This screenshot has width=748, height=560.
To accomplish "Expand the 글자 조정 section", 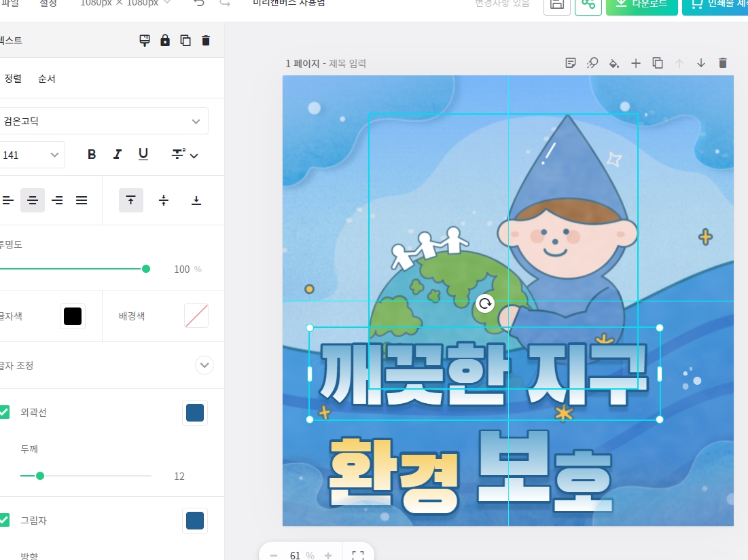I will point(204,365).
